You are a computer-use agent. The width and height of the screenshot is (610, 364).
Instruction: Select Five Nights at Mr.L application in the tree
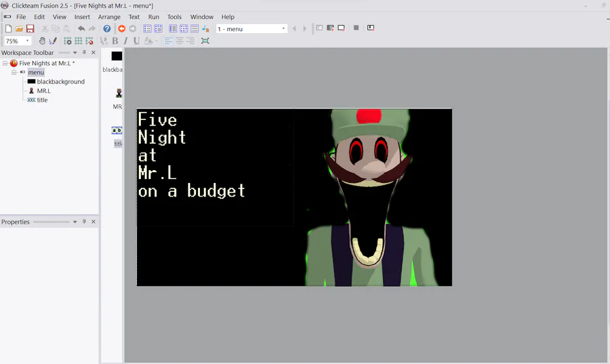(x=47, y=63)
